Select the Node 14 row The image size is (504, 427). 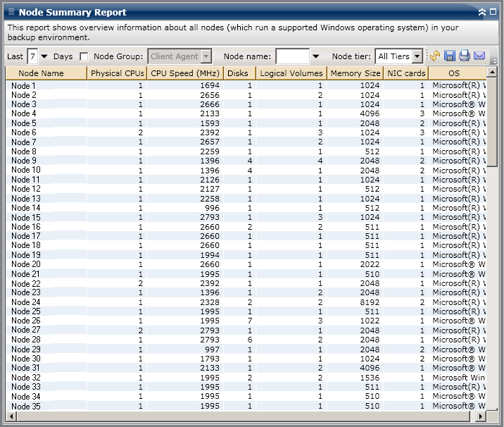[x=246, y=208]
